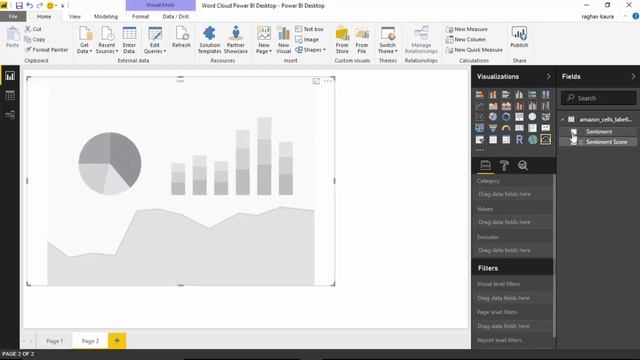This screenshot has width=640, height=360.
Task: Insert a New Visual from ribbon
Action: click(x=283, y=40)
